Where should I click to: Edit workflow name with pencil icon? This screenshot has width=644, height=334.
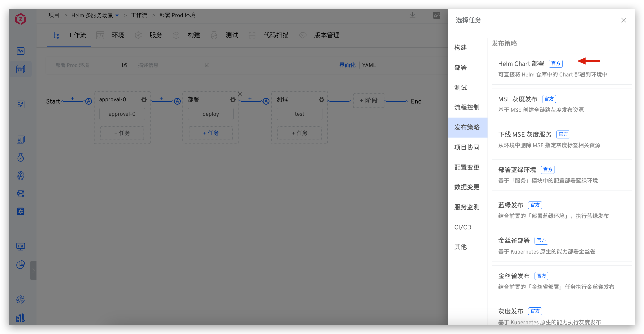(x=124, y=65)
